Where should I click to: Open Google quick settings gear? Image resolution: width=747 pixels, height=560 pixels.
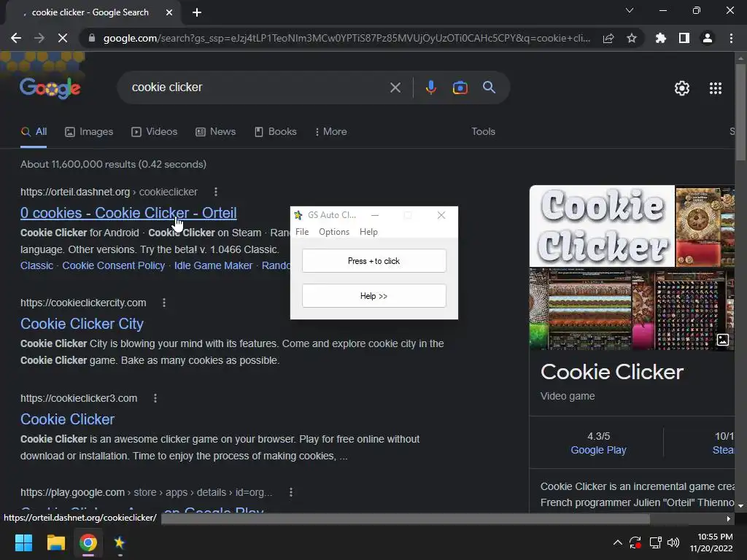click(x=682, y=88)
